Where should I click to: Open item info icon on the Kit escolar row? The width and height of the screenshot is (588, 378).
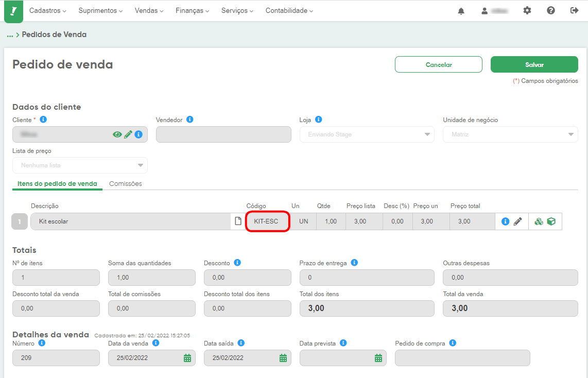point(505,221)
